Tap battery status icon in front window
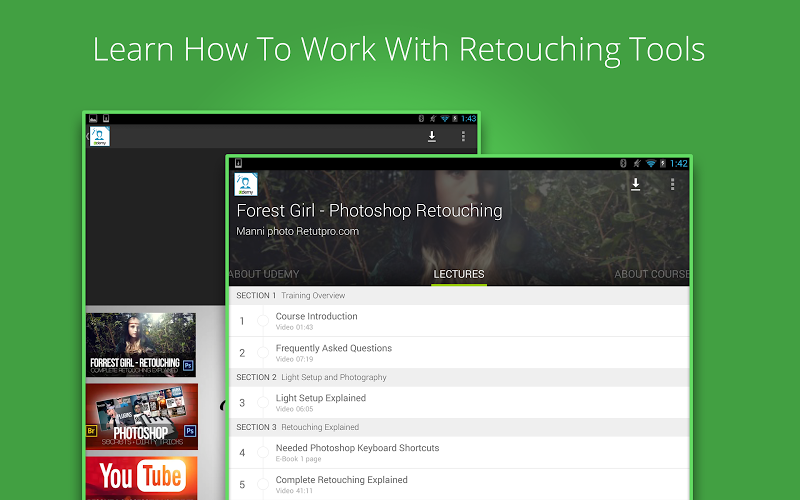 point(663,163)
